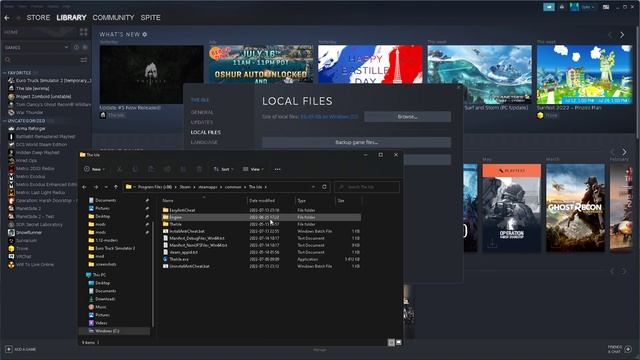Sort files by the Date modified column
640x360 pixels.
262,200
